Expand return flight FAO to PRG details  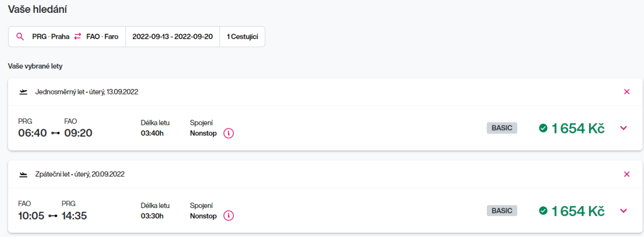[624, 211]
